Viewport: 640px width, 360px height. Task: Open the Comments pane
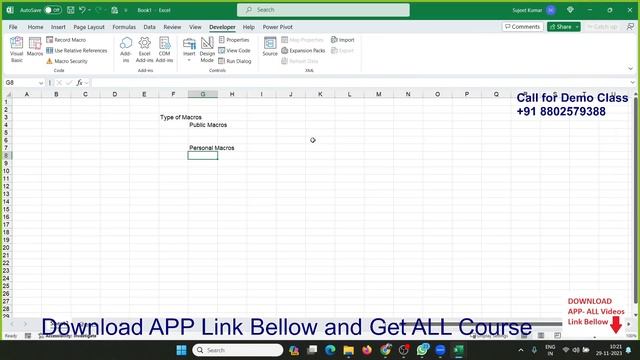click(522, 27)
